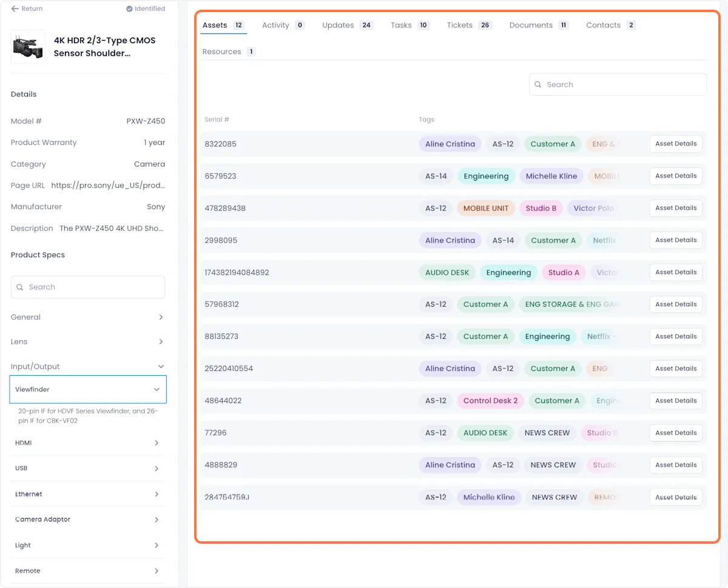Click the Page URL sony link value
Viewport: 728px width, 588px height.
[x=108, y=185]
